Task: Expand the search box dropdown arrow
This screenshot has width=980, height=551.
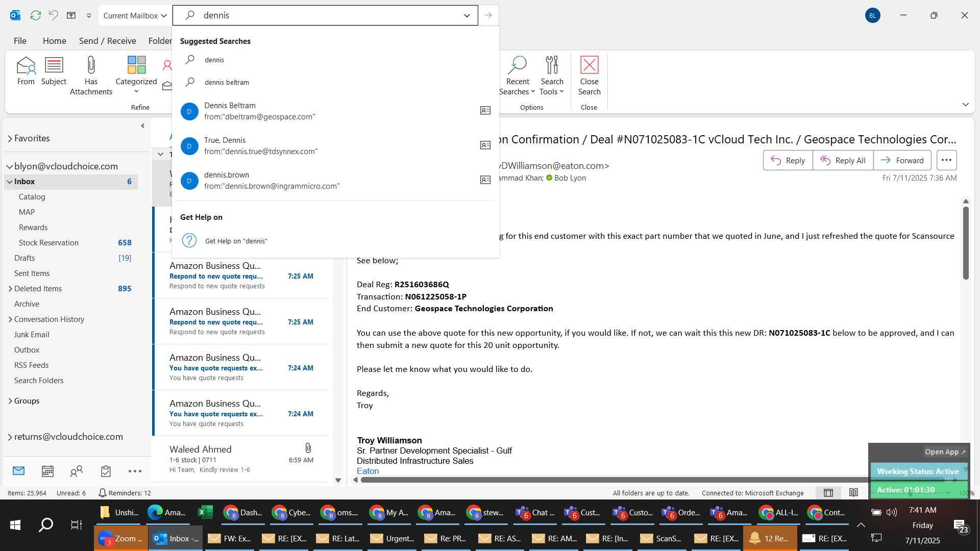Action: coord(467,15)
